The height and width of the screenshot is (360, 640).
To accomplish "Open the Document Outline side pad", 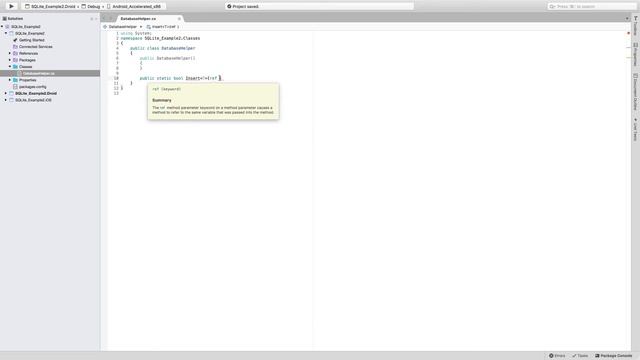I will 636,92.
